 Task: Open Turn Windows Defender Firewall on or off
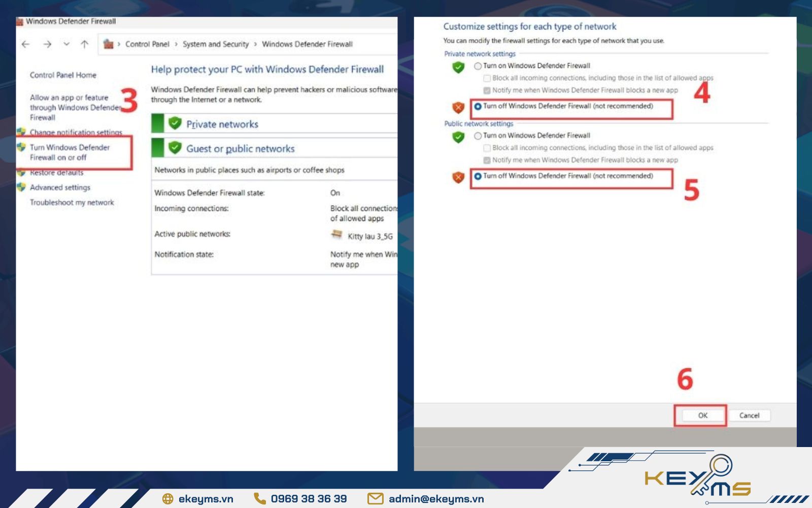click(x=71, y=152)
